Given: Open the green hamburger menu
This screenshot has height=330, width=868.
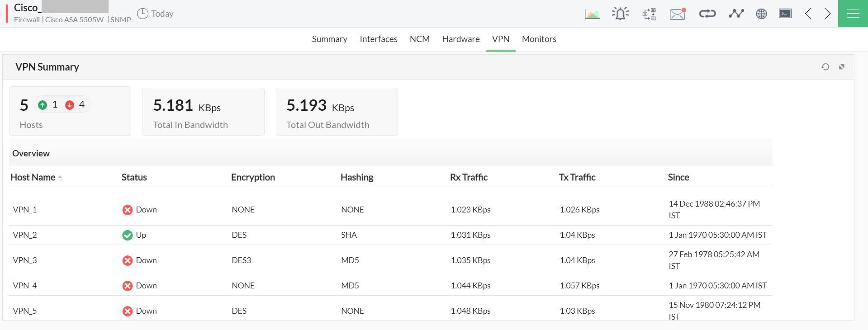Looking at the screenshot, I should (x=853, y=14).
